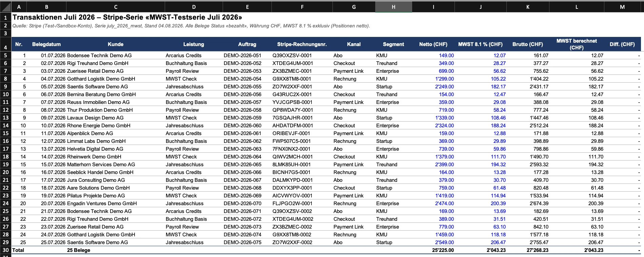Click column M header
The height and width of the screenshot is (257, 644).
click(622, 7)
